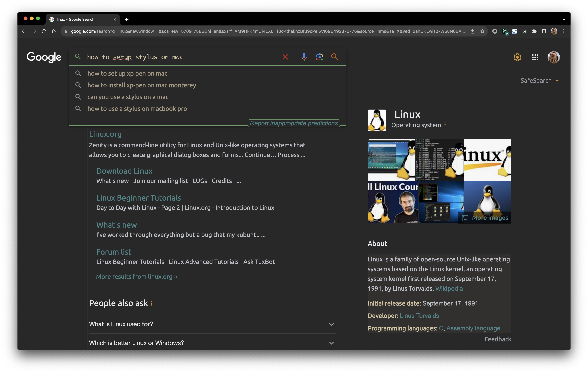Viewport: 588px width, 373px height.
Task: Clear the search box with X
Action: 285,57
